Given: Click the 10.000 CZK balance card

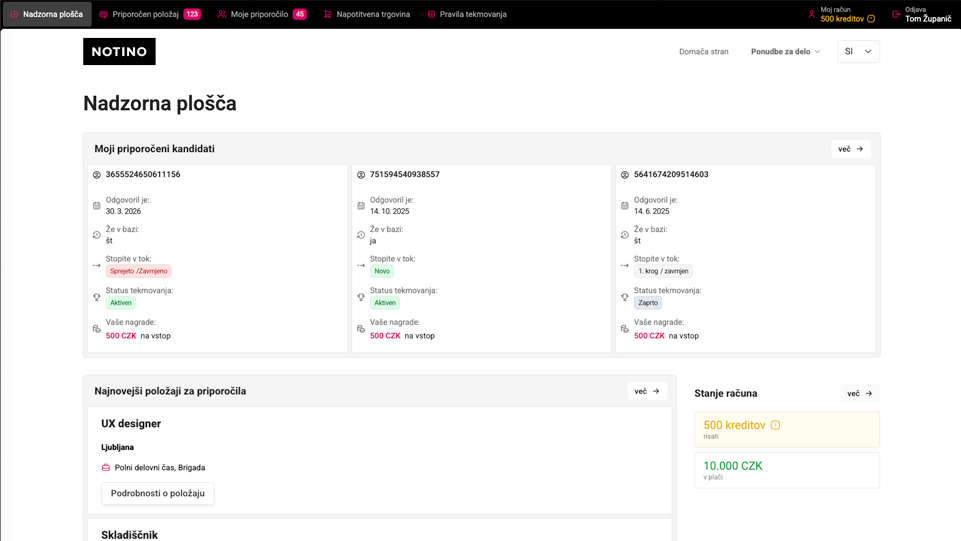Looking at the screenshot, I should coord(787,470).
